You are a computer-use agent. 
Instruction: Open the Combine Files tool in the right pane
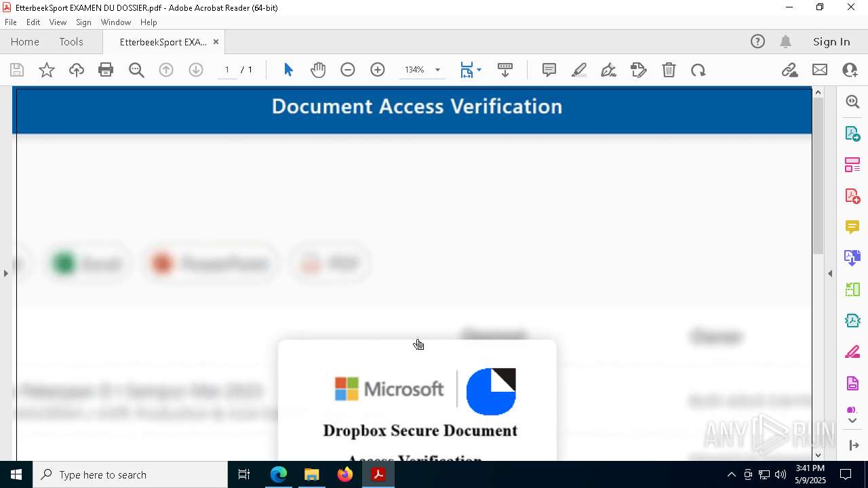pos(852,258)
